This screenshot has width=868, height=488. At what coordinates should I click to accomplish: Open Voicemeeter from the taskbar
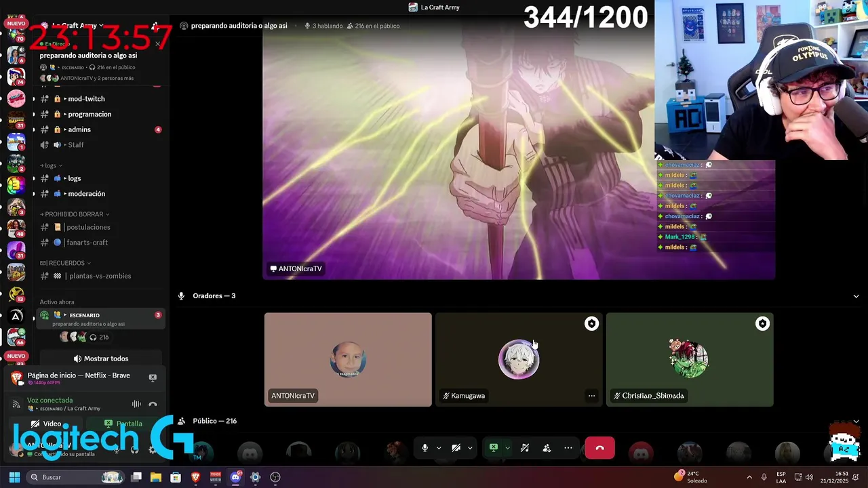216,477
